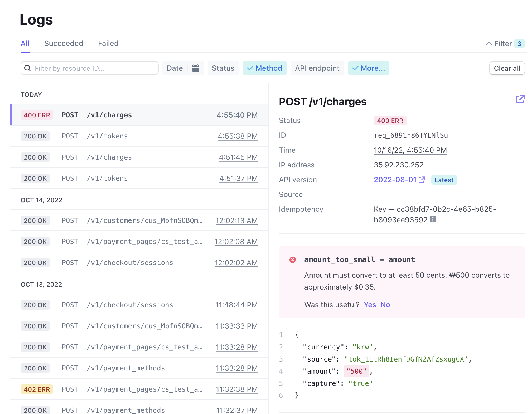Click the red error icon beside amount_too_small
This screenshot has width=532, height=414.
[292, 260]
